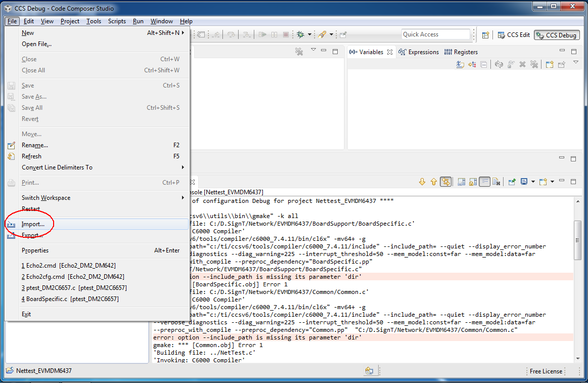Click Free License status bar text
The width and height of the screenshot is (588, 383).
coord(546,371)
